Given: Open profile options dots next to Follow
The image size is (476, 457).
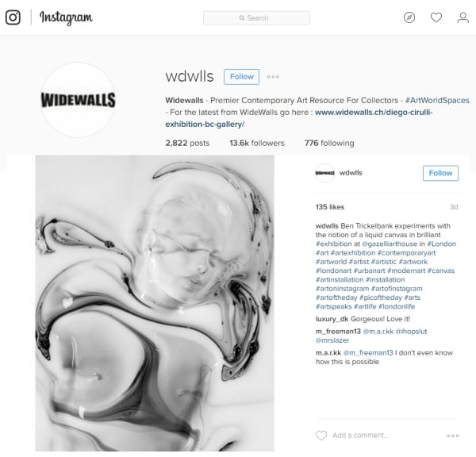Looking at the screenshot, I should (273, 77).
